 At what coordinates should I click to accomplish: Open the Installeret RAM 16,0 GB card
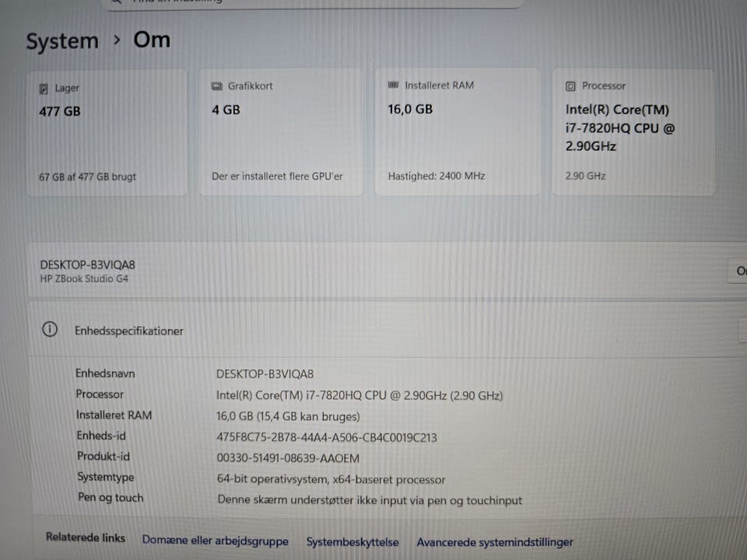coord(458,132)
